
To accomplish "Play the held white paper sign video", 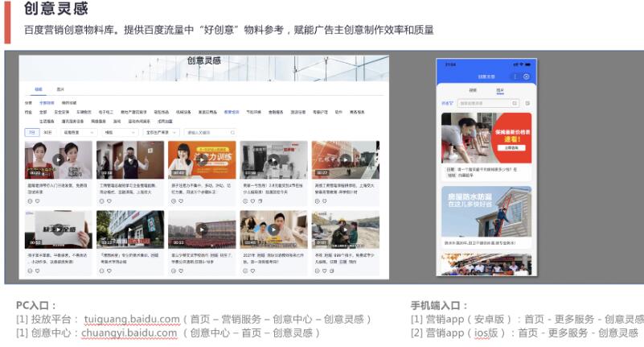I will pos(59,229).
